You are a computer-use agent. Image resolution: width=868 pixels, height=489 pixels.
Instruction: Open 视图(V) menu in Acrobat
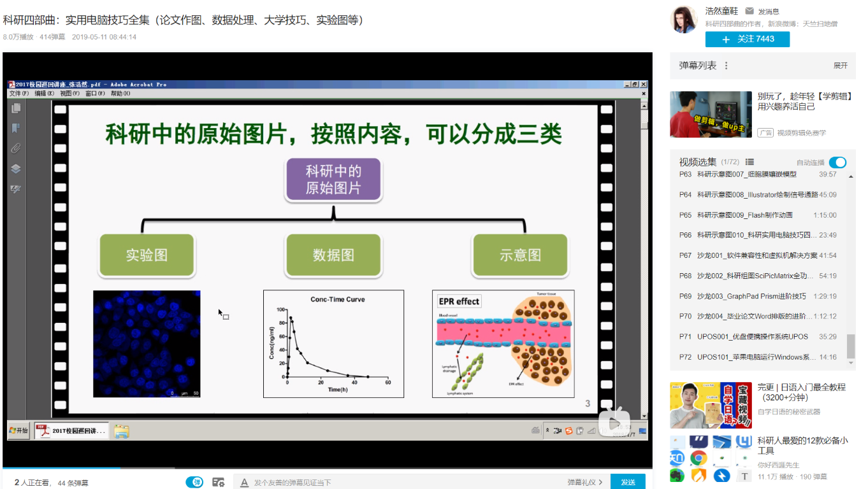click(70, 94)
